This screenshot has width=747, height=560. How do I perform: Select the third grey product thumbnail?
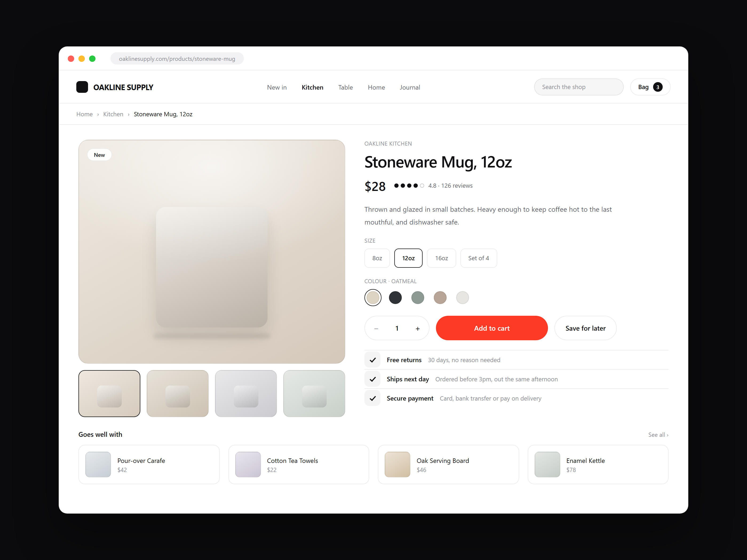[x=246, y=394]
